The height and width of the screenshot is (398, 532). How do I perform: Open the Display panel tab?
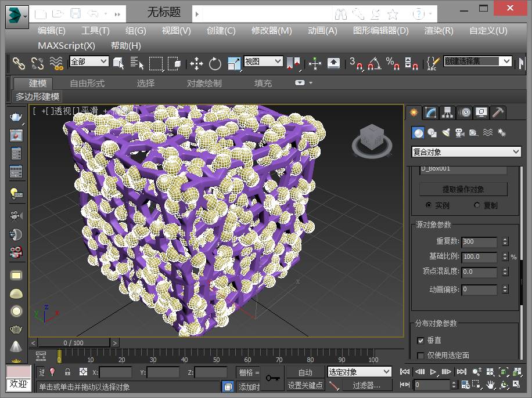(481, 113)
